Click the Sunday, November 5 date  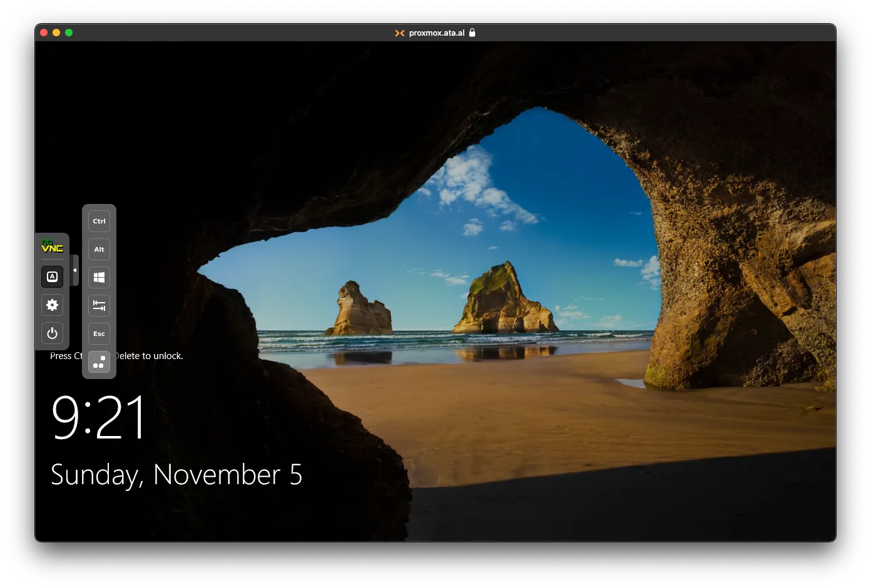point(176,475)
